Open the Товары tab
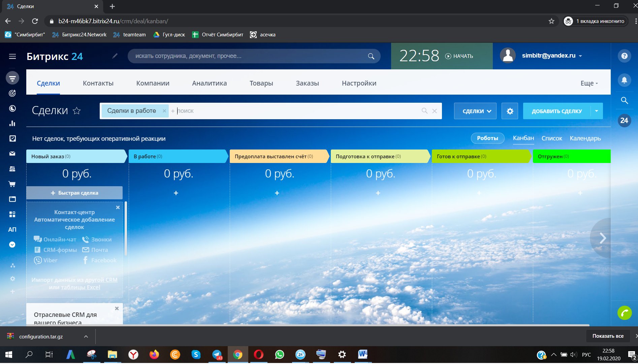This screenshot has height=364, width=638. point(261,83)
